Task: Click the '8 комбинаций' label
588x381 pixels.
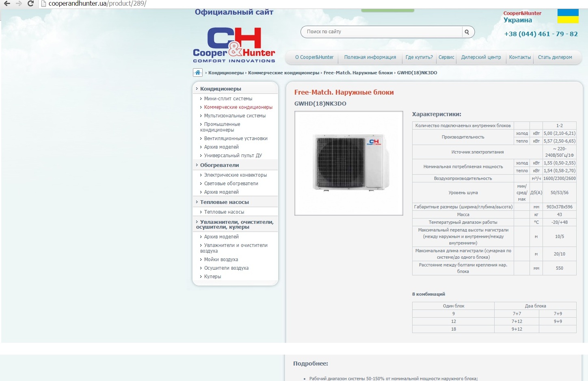Action: tap(429, 294)
